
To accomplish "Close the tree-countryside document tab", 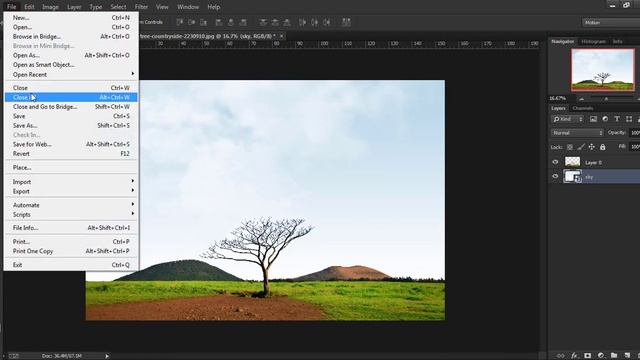I will click(281, 36).
